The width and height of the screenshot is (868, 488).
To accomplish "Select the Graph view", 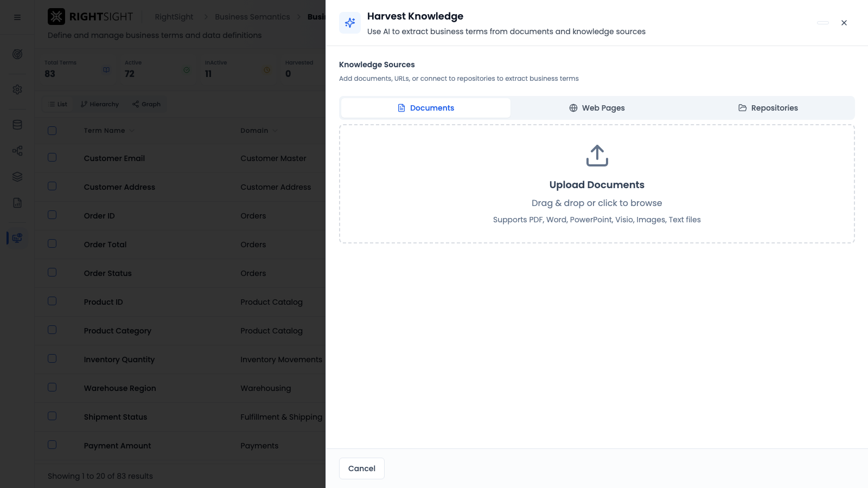I will (x=146, y=104).
